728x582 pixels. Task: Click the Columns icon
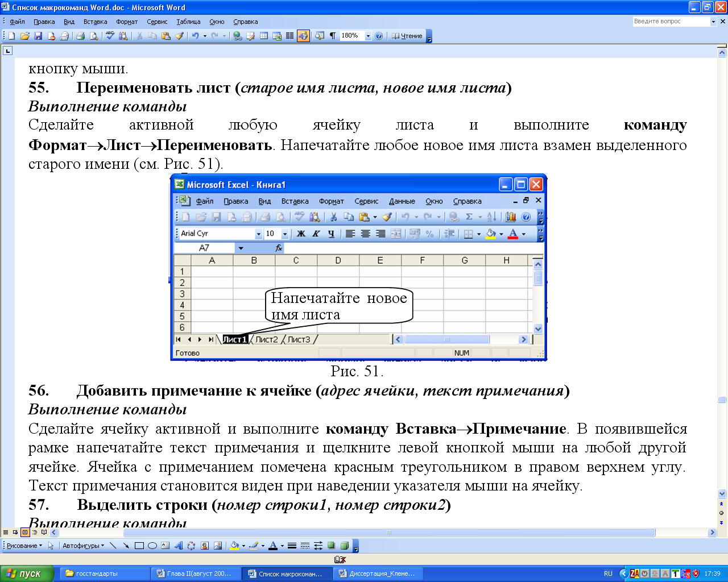click(x=290, y=36)
